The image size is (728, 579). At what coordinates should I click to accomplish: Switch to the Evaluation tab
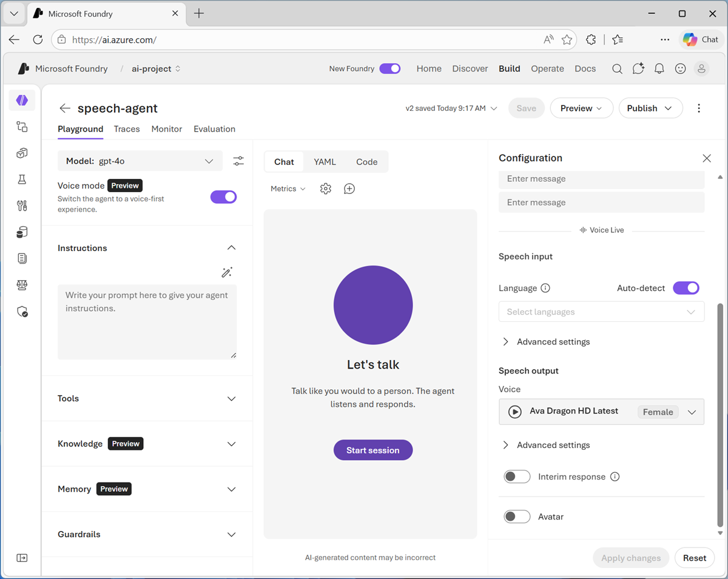(x=214, y=129)
